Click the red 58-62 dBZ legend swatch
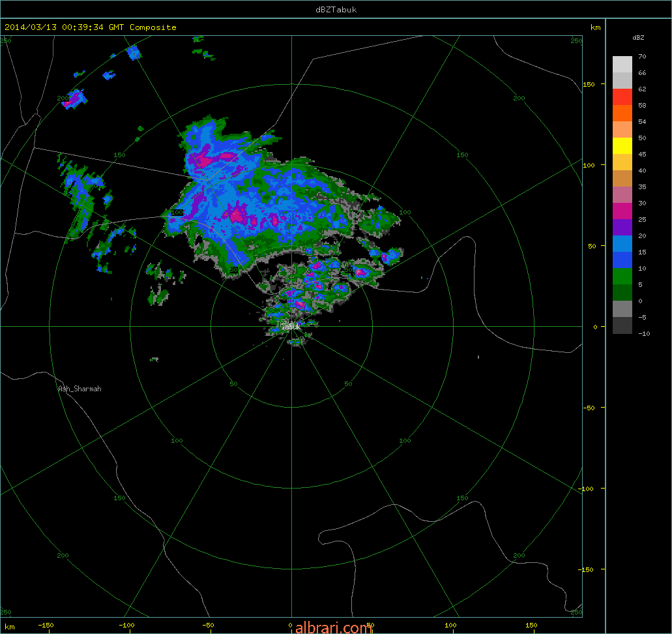This screenshot has height=634, width=672. [x=622, y=97]
